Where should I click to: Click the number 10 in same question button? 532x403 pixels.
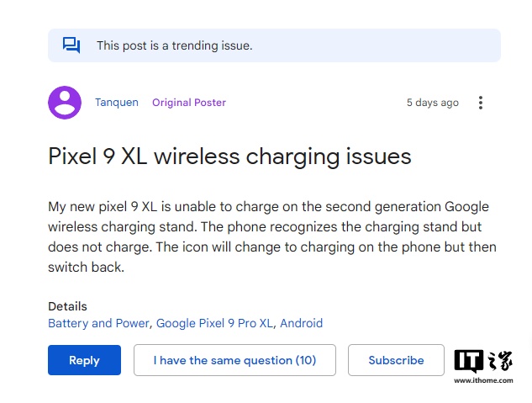(x=306, y=360)
